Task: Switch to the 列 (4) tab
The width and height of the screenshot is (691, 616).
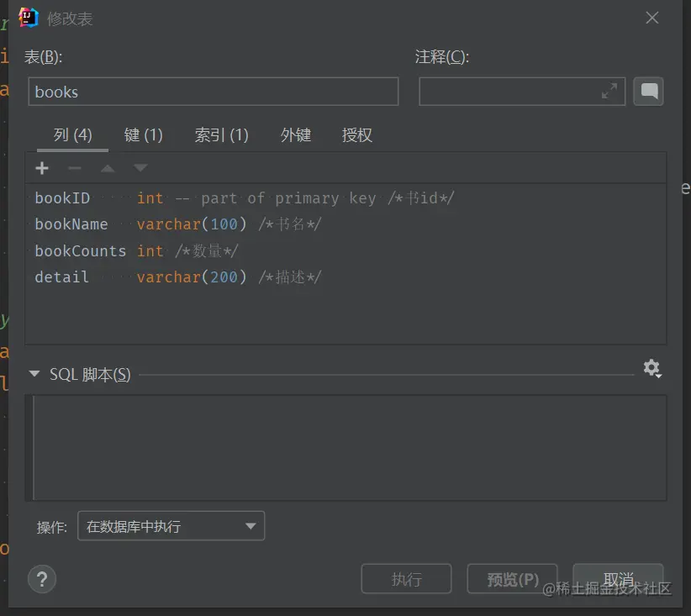Action: pyautogui.click(x=72, y=134)
